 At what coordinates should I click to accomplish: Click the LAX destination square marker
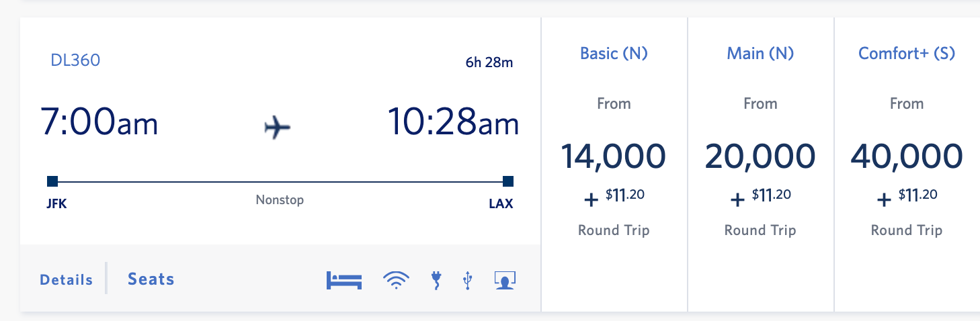pos(508,181)
